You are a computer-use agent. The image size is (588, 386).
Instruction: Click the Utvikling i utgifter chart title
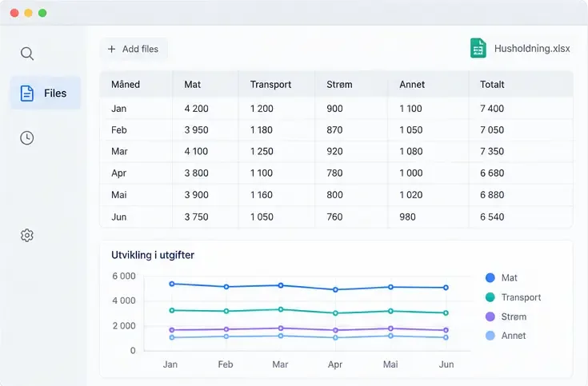coord(153,255)
